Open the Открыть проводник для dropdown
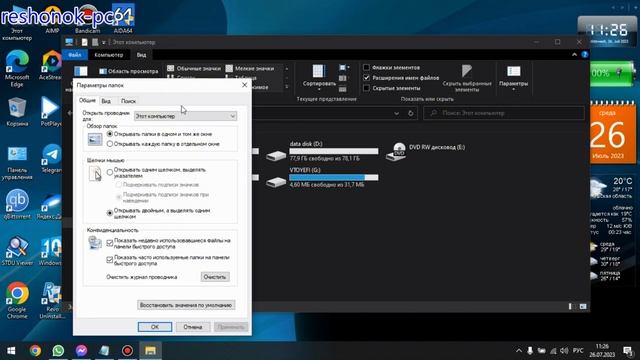This screenshot has height=360, width=640. 185,116
